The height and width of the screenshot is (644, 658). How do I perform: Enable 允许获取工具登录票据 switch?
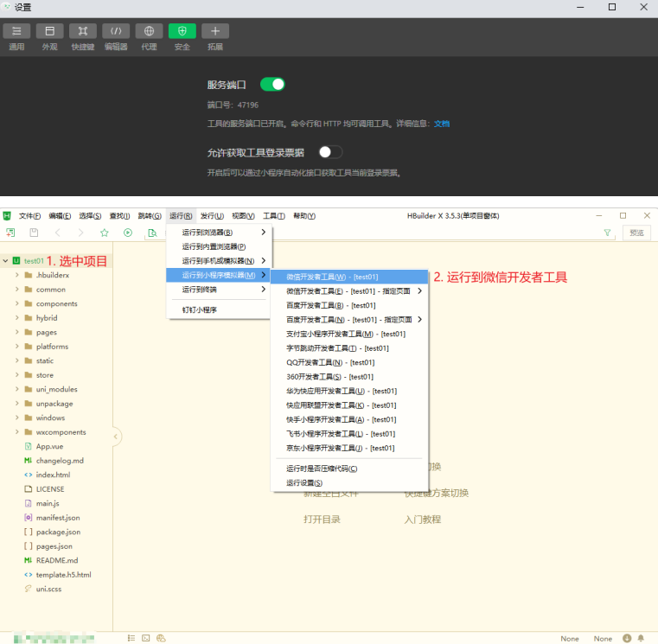(330, 152)
